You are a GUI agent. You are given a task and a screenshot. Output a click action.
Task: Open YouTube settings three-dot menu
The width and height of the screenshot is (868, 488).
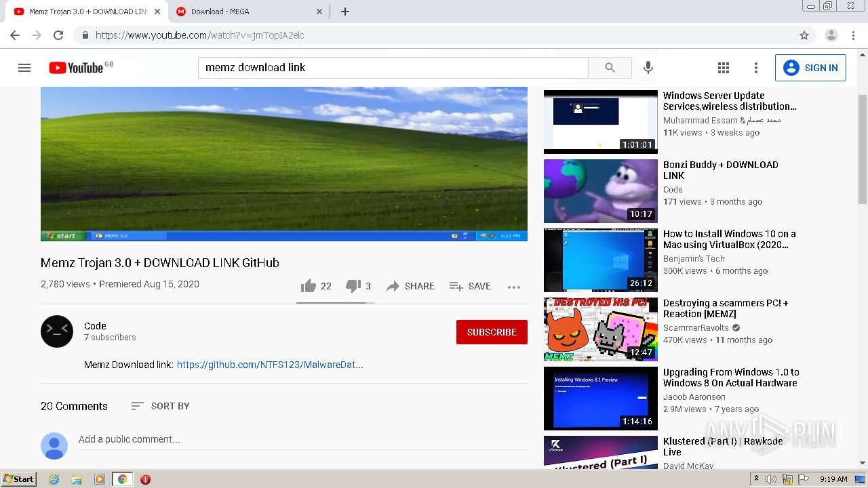point(756,68)
